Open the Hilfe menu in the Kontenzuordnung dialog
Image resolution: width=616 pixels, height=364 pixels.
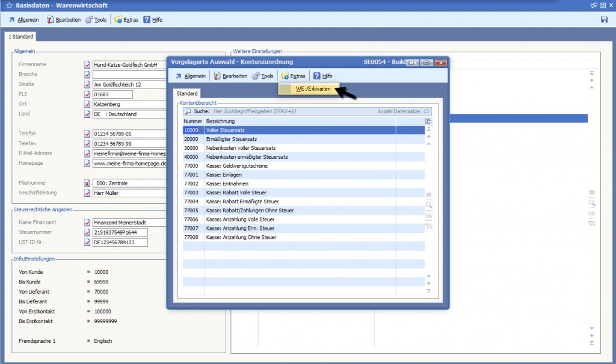322,76
